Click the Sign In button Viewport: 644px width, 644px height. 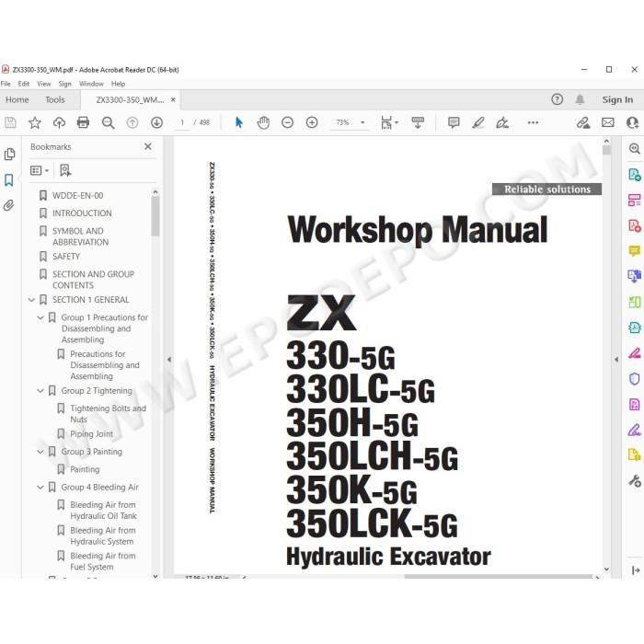617,99
